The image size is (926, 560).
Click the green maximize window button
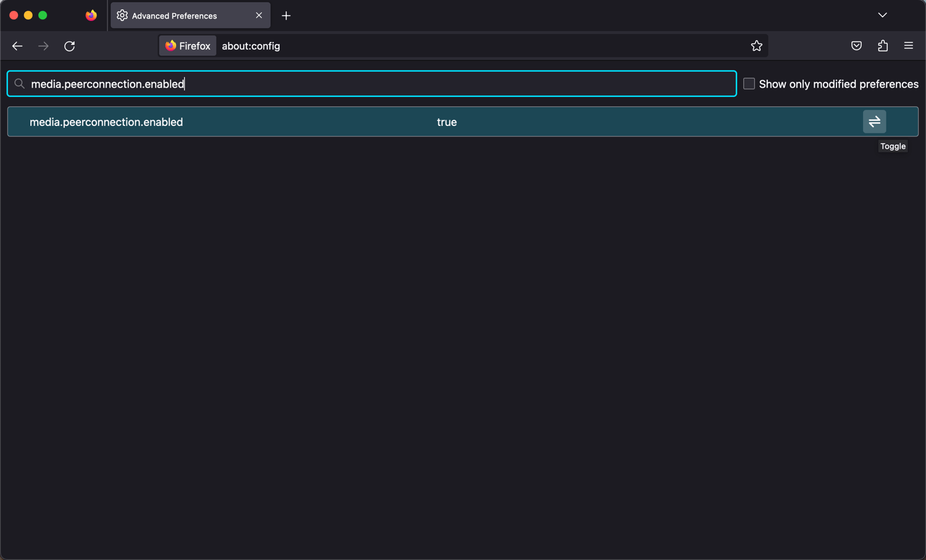pos(43,15)
